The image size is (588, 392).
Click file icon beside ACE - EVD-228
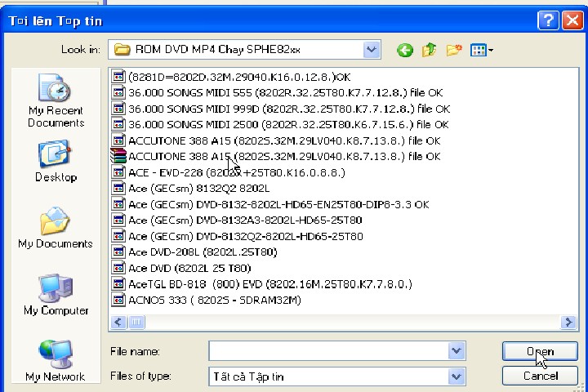click(118, 172)
